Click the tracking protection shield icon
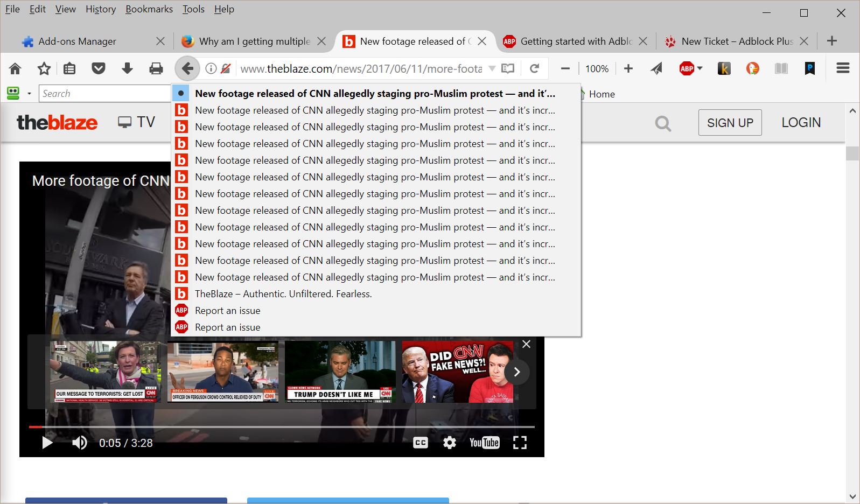The width and height of the screenshot is (860, 504). pyautogui.click(x=226, y=68)
